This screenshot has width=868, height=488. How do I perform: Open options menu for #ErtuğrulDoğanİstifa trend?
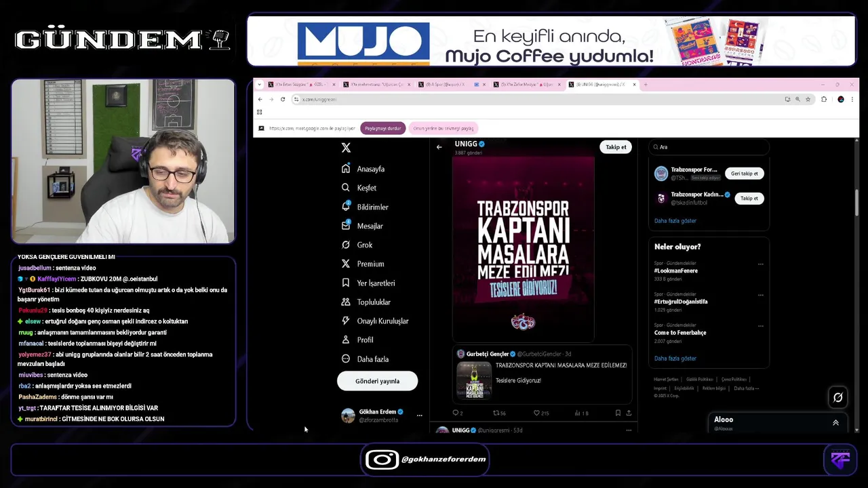760,296
